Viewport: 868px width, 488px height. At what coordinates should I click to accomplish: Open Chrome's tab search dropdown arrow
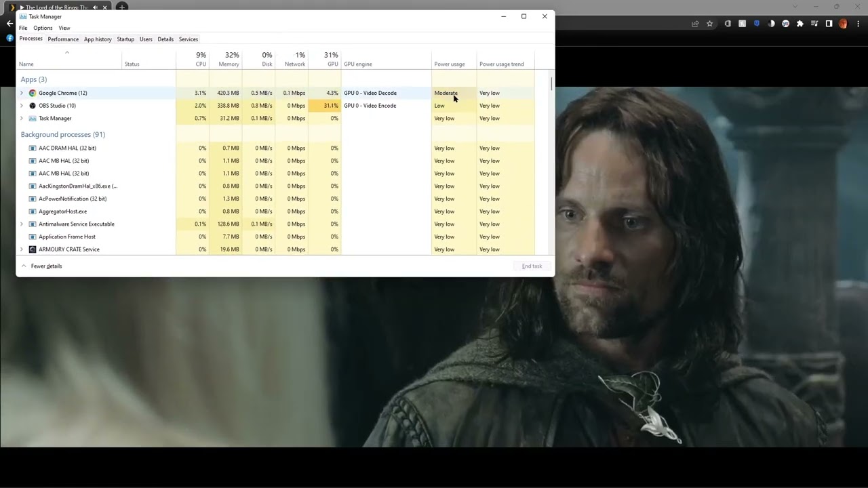795,7
